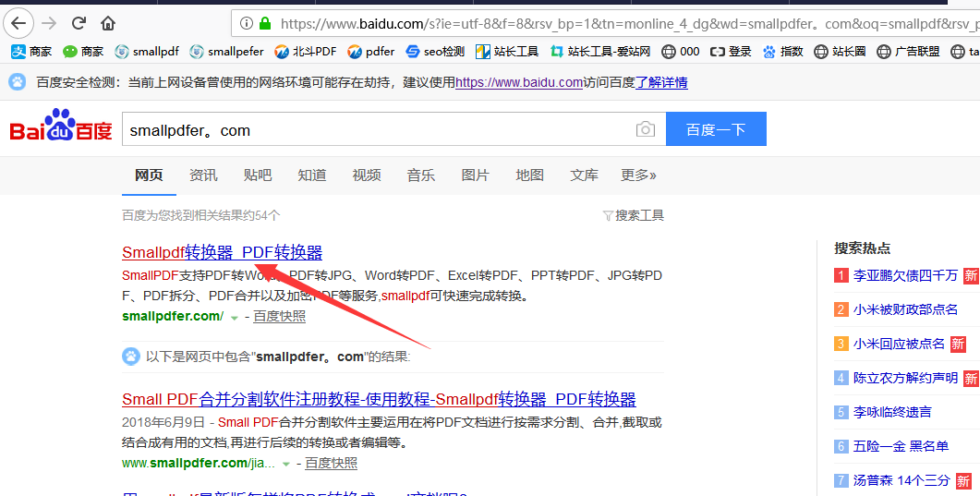
Task: Open the 站长圈 bookmark
Action: click(840, 52)
